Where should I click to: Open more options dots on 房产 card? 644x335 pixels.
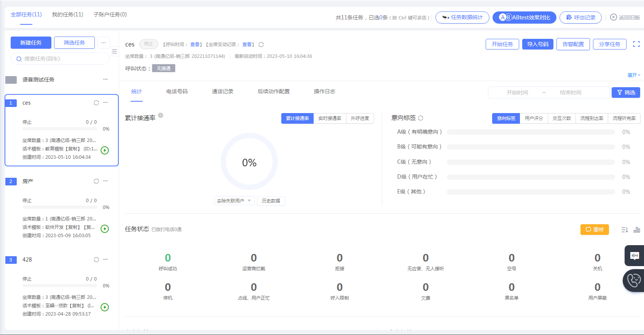105,181
